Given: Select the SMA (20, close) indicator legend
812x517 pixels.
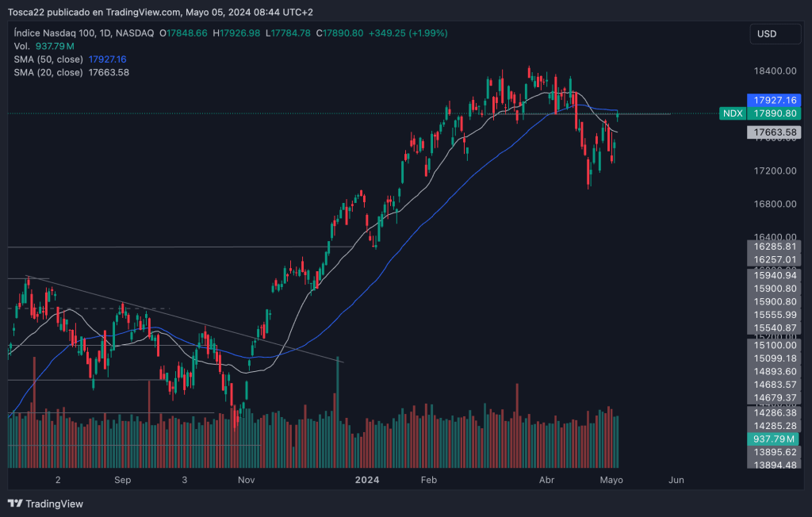Looking at the screenshot, I should click(x=48, y=72).
